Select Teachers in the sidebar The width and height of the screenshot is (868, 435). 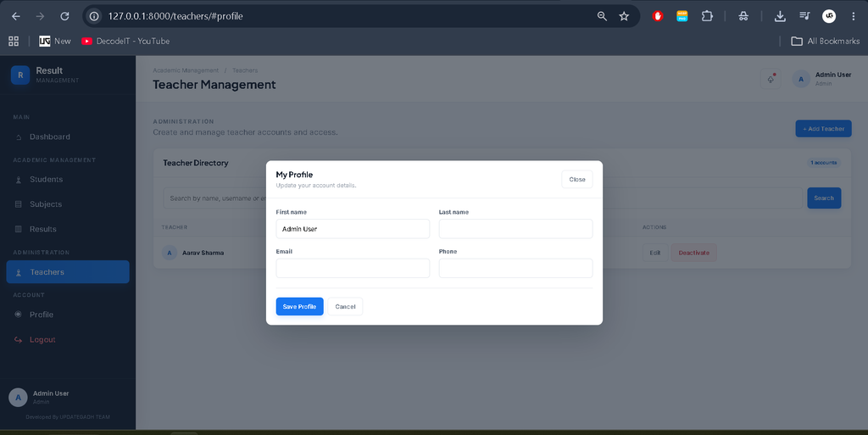tap(68, 271)
